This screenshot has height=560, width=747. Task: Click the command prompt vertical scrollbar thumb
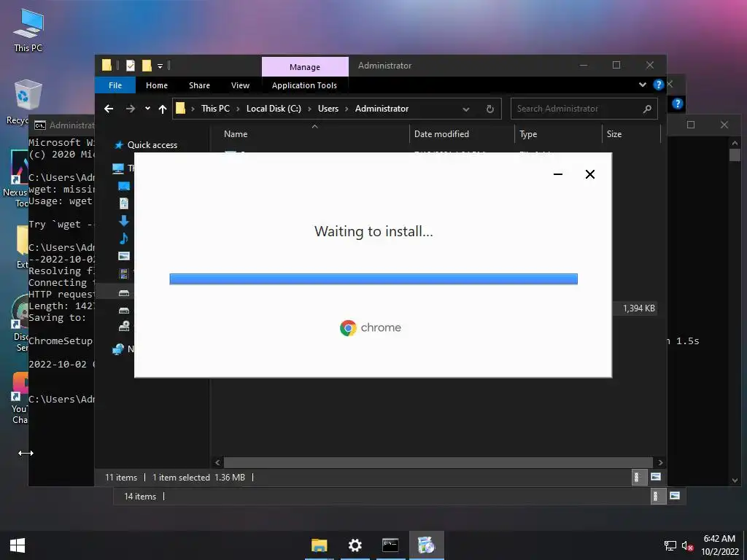[x=735, y=155]
